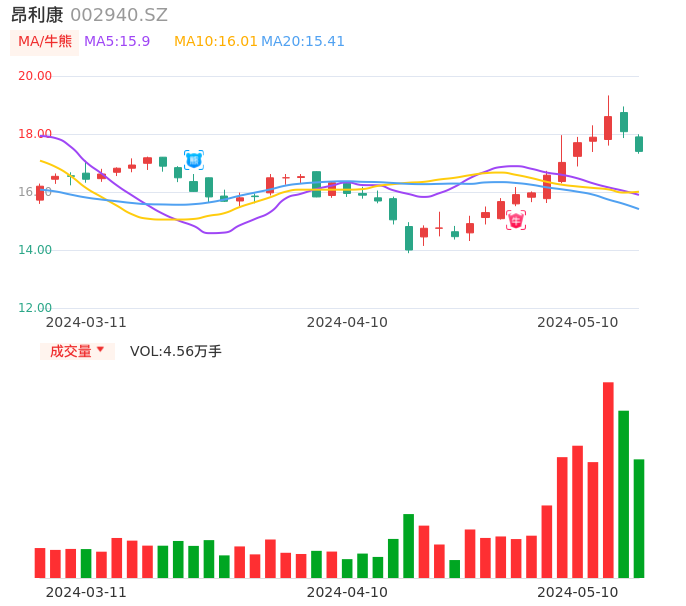Screen dimensions: 686x606
Task: Click the pink bull marker icon on chart
Action: point(516,220)
